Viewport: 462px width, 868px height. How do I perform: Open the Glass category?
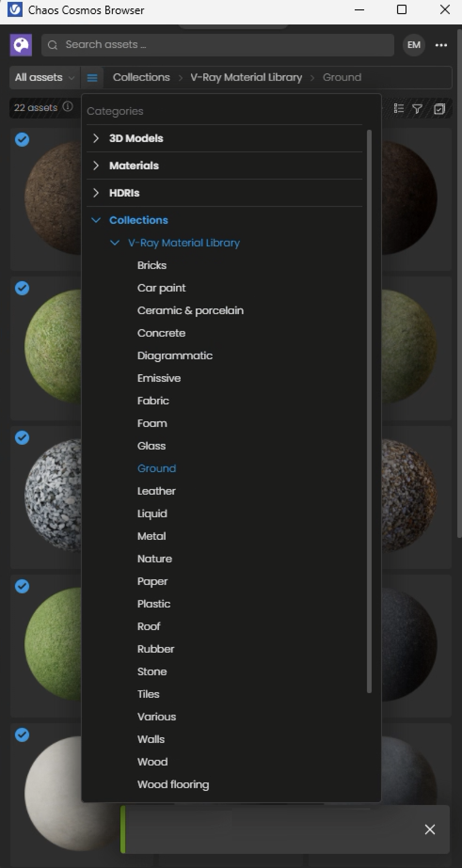click(151, 446)
